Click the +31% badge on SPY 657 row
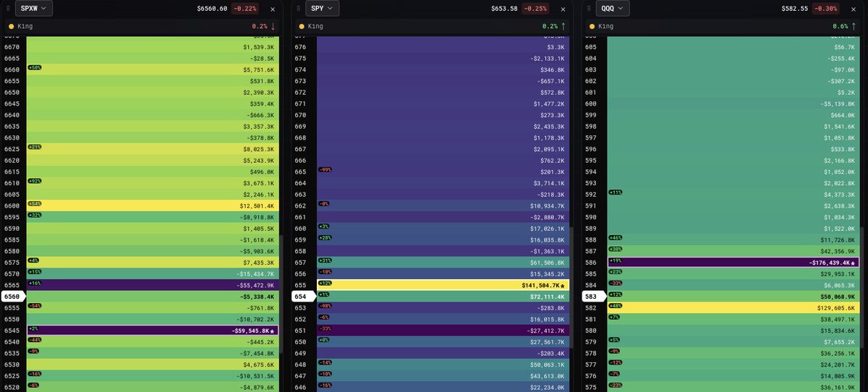This screenshot has width=868, height=392. click(x=325, y=260)
